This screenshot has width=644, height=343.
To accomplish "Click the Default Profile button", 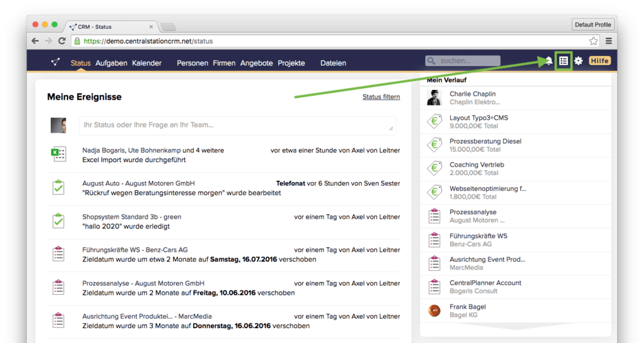I will pos(593,24).
